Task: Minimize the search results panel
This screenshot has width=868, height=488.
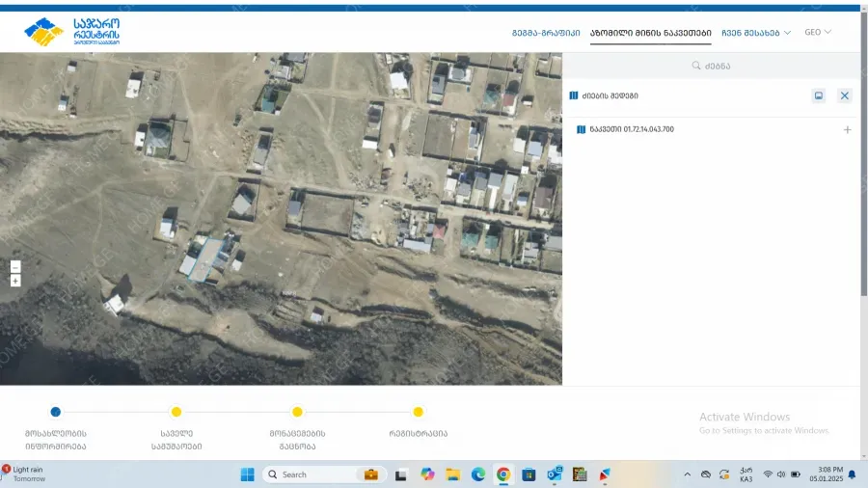Action: (819, 95)
